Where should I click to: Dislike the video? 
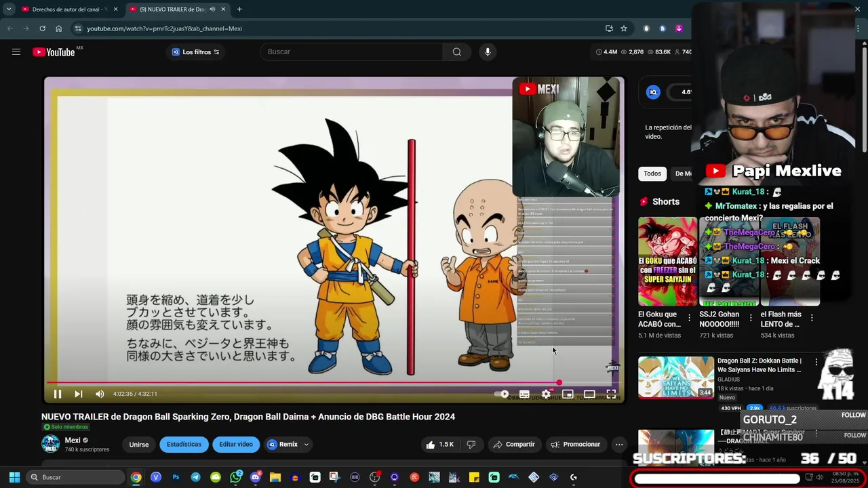coord(471,445)
